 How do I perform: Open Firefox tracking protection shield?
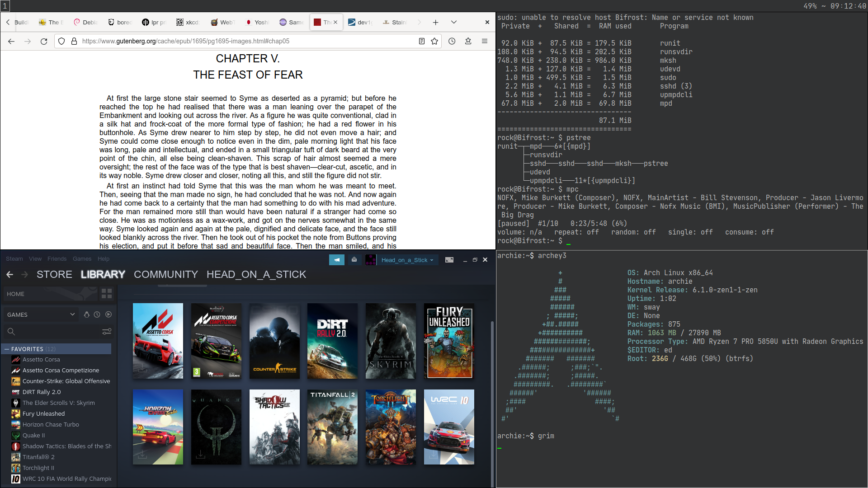[62, 41]
